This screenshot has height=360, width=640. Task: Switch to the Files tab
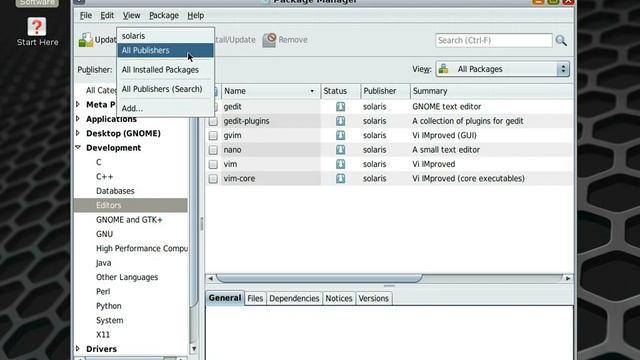[x=255, y=298]
